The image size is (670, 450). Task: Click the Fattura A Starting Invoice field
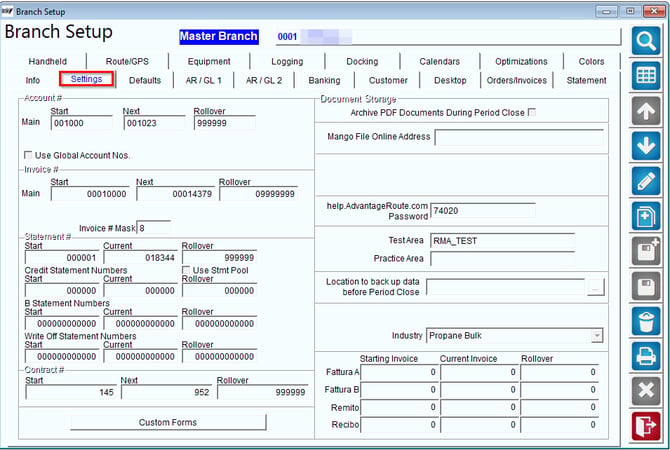400,372
